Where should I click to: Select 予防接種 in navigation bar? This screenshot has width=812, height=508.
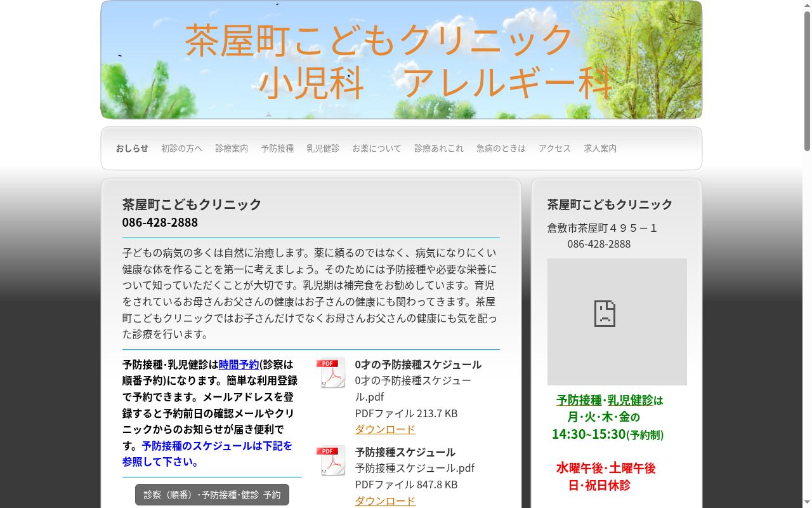coord(277,149)
